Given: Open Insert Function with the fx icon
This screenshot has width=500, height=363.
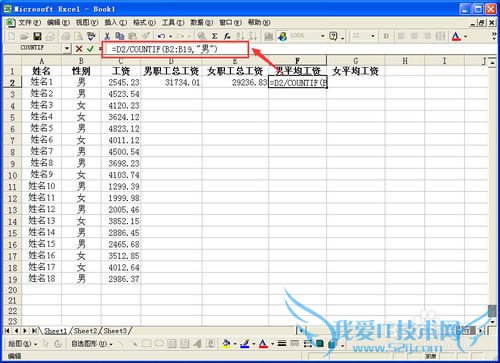Looking at the screenshot, I should [x=227, y=36].
